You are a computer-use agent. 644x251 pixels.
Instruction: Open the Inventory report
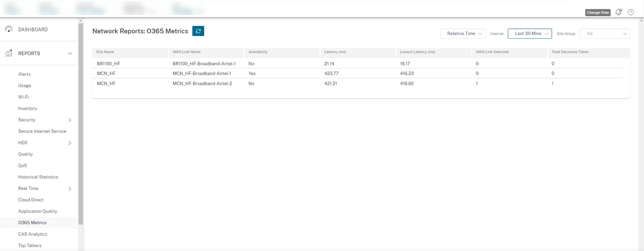pyautogui.click(x=28, y=109)
